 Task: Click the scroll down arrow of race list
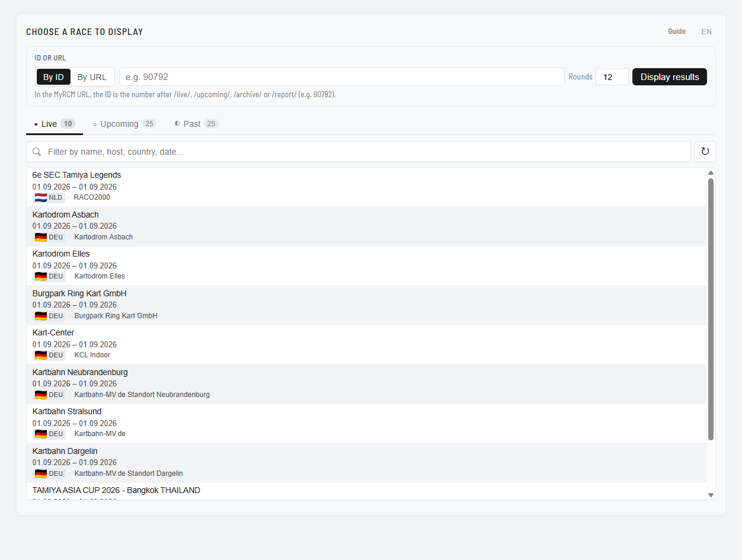click(711, 495)
